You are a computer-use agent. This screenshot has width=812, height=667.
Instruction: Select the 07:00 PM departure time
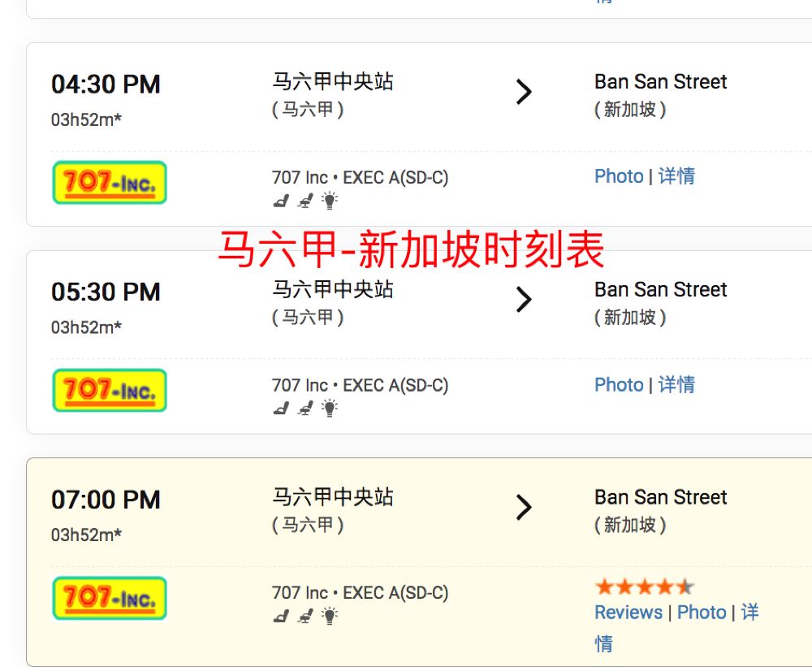[x=106, y=500]
